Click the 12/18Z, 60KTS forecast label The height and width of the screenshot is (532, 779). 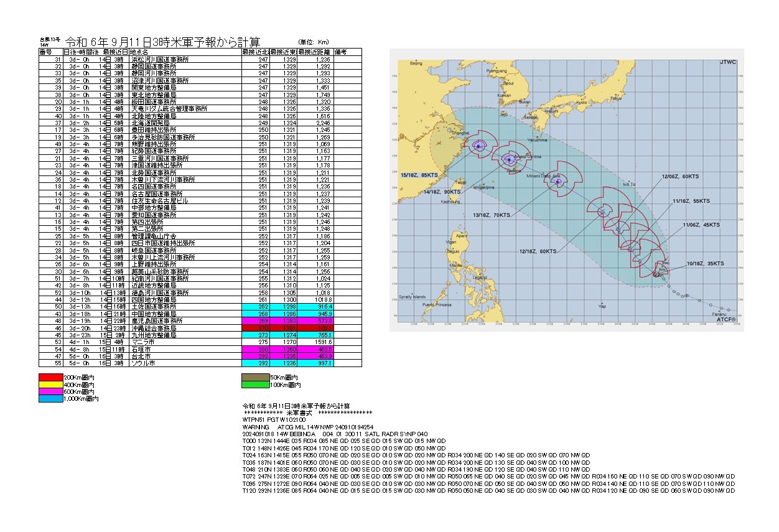(539, 251)
